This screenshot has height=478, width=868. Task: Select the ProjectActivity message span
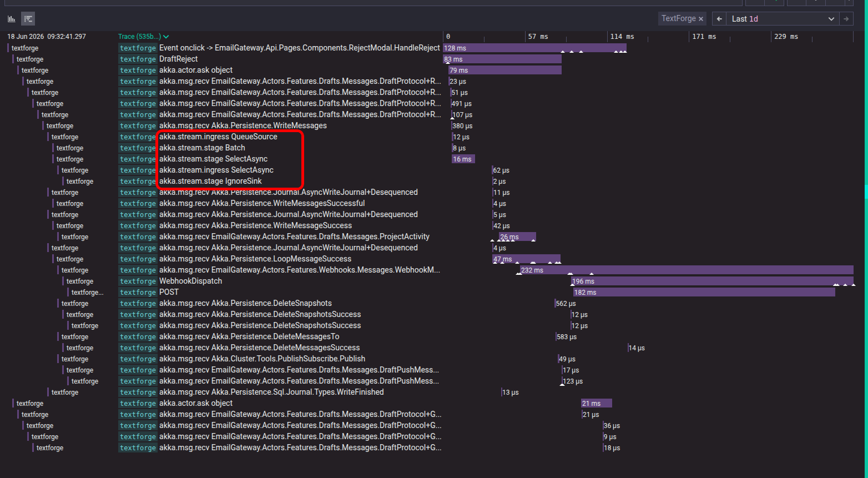(x=294, y=237)
